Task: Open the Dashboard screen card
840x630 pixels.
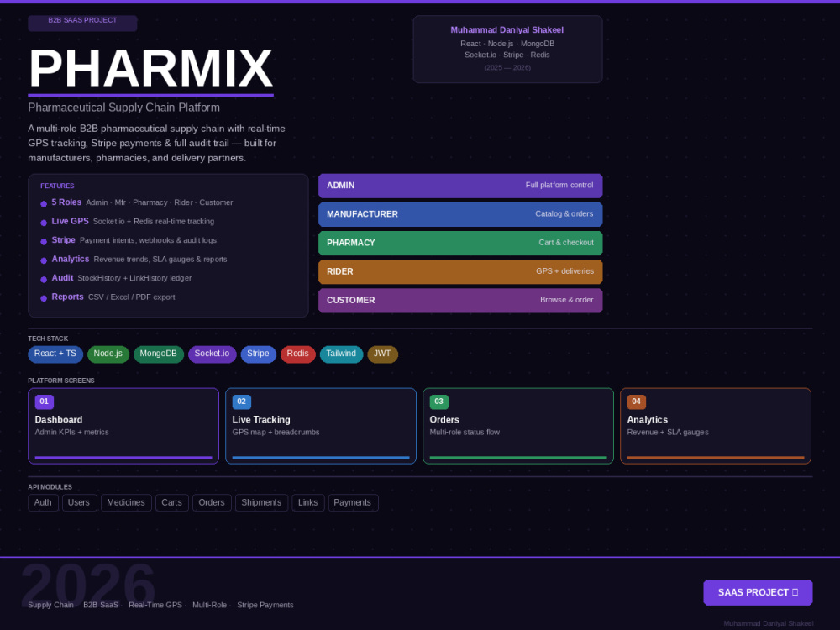Action: 123,426
